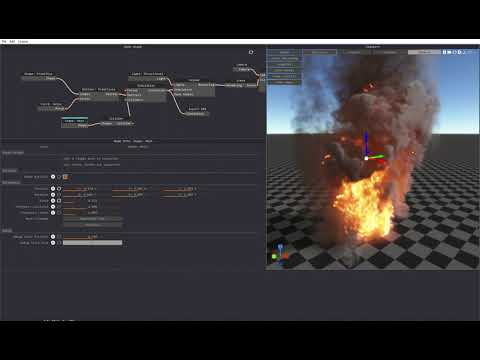Click the recenter icon in node graph corner
The image size is (480, 360).
coord(251,52)
